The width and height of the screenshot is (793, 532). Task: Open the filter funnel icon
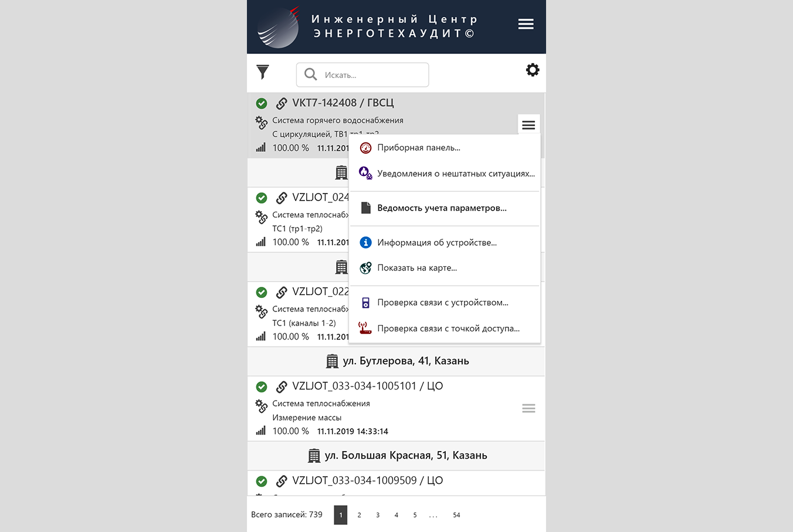pyautogui.click(x=263, y=72)
